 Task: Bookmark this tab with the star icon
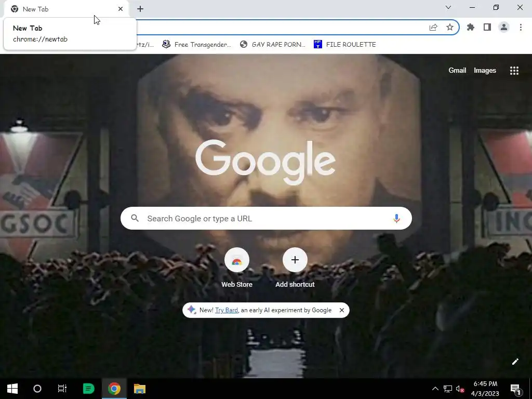click(x=450, y=27)
